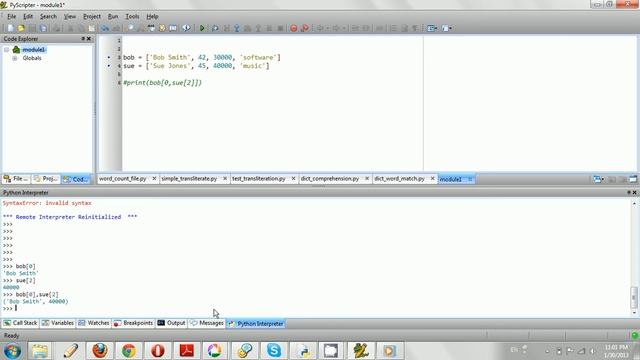Click the interpreter prompt input line

(x=316, y=308)
